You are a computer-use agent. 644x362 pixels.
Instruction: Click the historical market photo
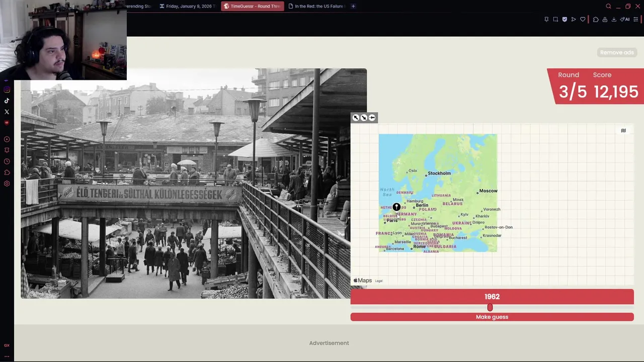coord(194,184)
